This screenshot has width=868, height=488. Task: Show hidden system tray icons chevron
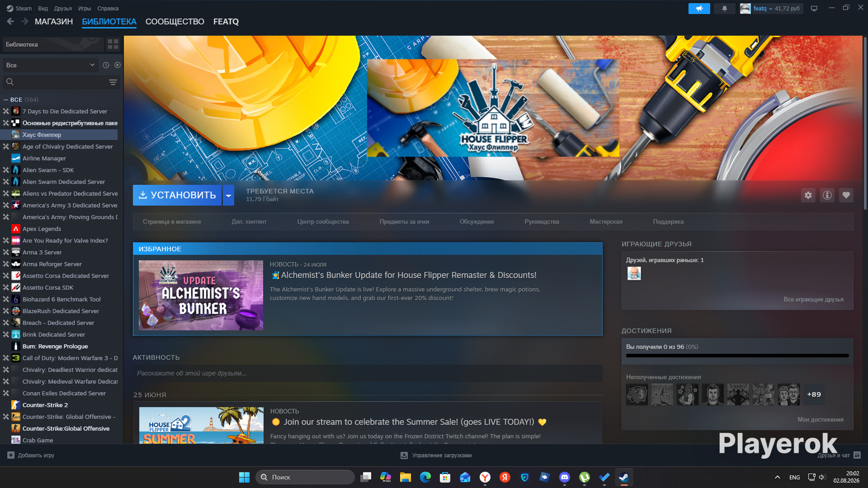777,477
